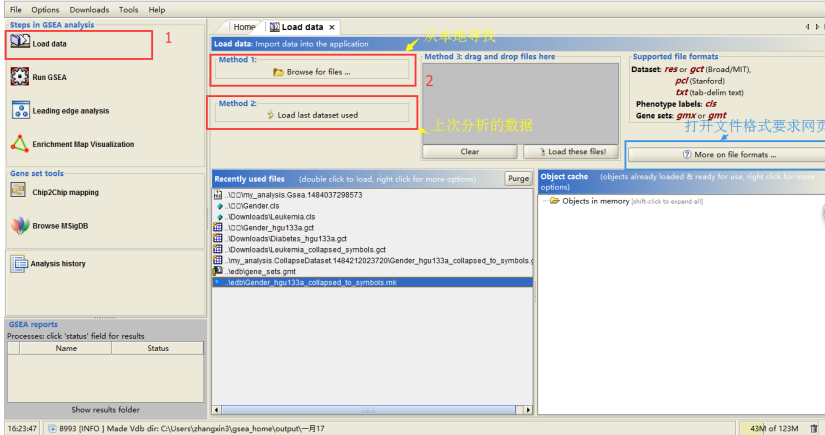The width and height of the screenshot is (825, 435).
Task: Click the help icon on More on file formats
Action: pos(687,155)
